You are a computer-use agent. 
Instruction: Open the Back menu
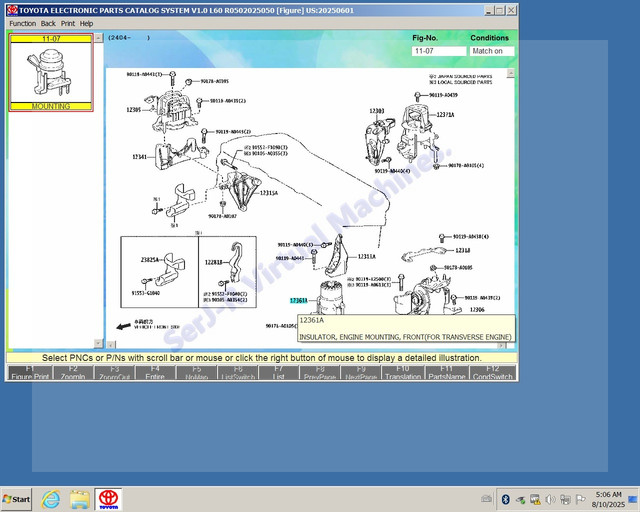[x=48, y=24]
